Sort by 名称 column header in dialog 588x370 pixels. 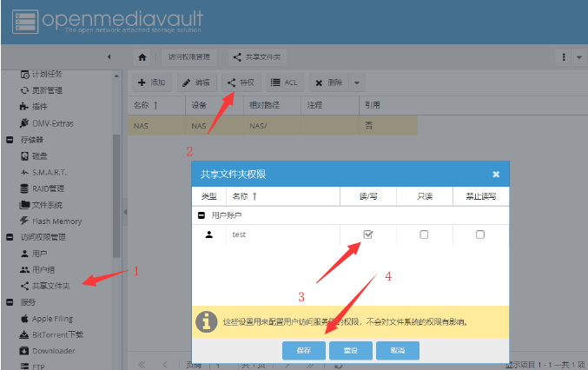(x=246, y=197)
